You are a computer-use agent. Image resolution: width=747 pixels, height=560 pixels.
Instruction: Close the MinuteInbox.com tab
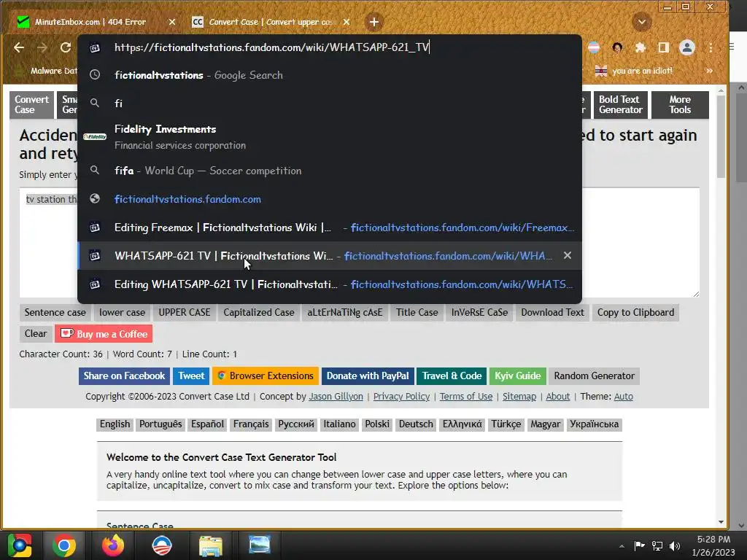click(x=172, y=22)
